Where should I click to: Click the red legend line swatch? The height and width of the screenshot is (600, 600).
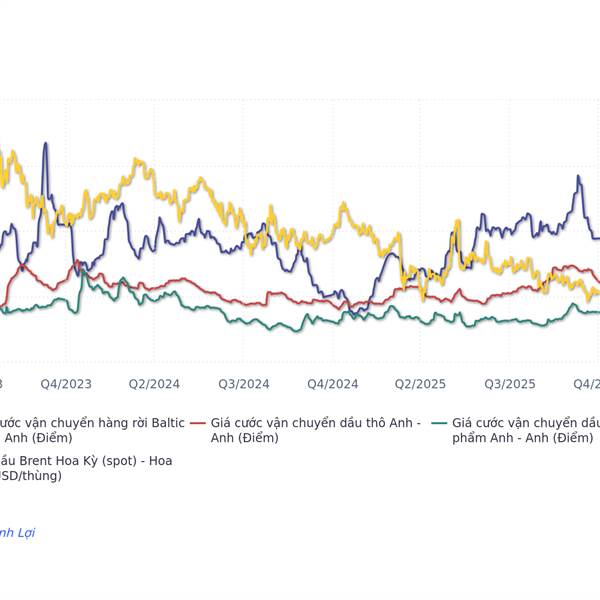[x=197, y=424]
